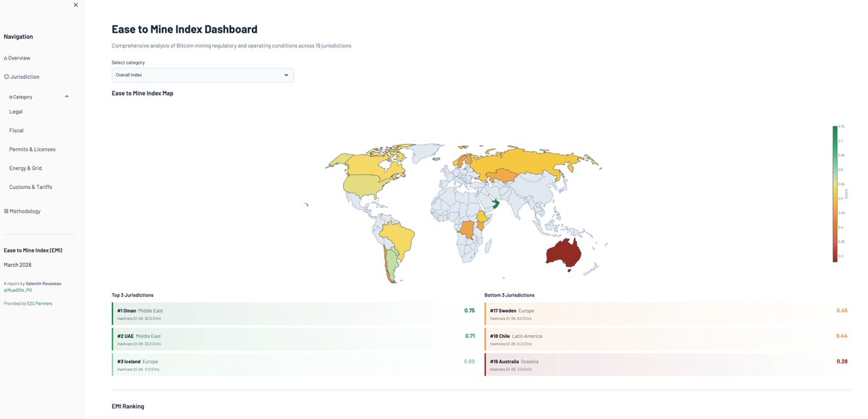Image resolution: width=868 pixels, height=419 pixels.
Task: Select Permits & Licenses category
Action: pyautogui.click(x=33, y=150)
